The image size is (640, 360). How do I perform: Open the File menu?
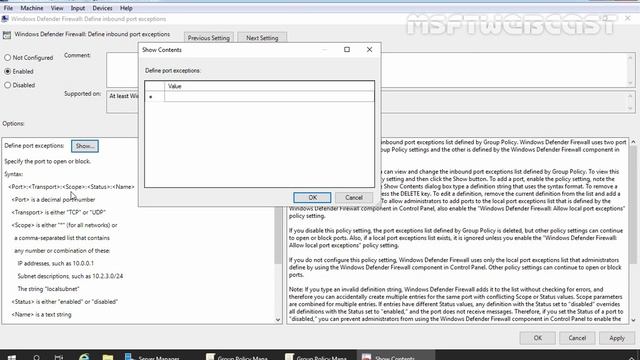coord(8,8)
